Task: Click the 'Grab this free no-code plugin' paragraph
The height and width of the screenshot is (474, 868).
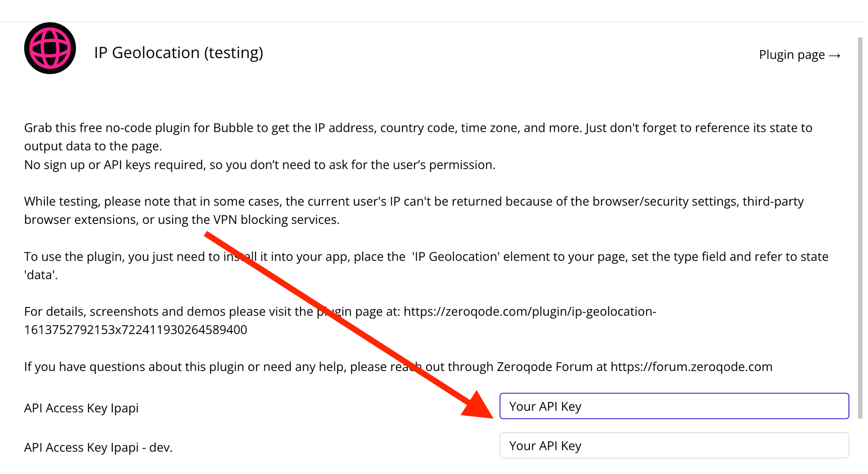Action: pos(418,137)
